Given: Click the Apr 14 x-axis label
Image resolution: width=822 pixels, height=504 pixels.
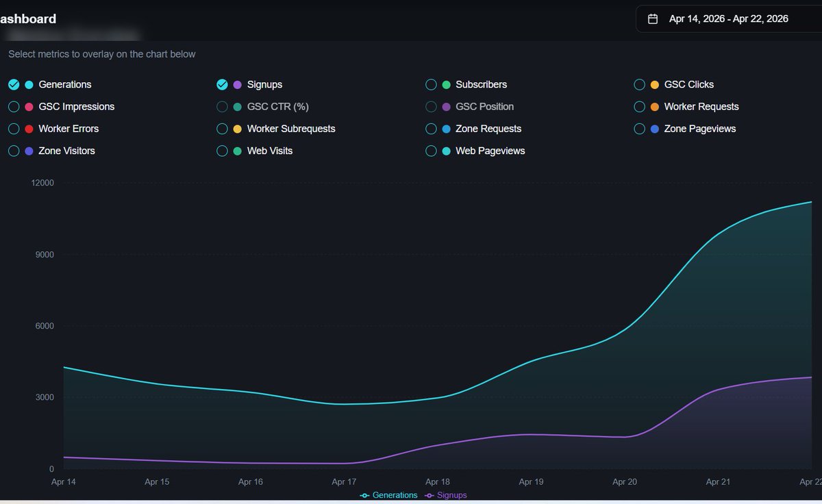Looking at the screenshot, I should tap(64, 482).
